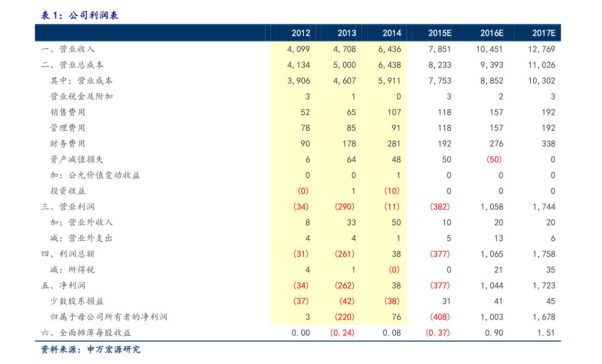This screenshot has width=602, height=364.
Task: Click the operating cost value 5,911
Action: coord(390,81)
